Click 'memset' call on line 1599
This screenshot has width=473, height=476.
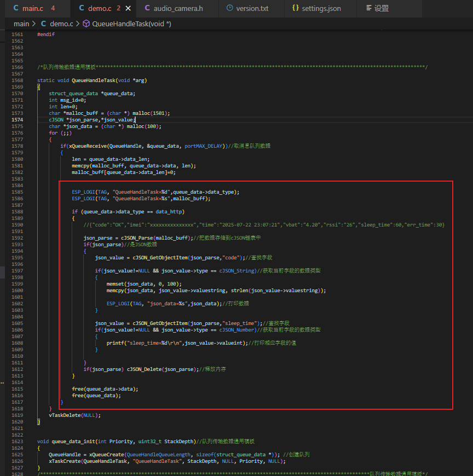[x=115, y=284]
